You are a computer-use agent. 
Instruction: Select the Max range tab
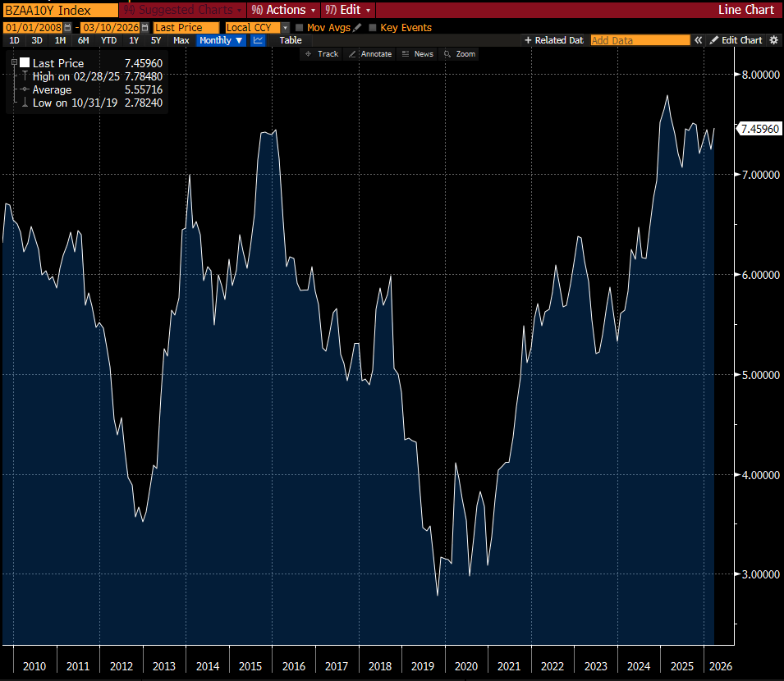181,40
